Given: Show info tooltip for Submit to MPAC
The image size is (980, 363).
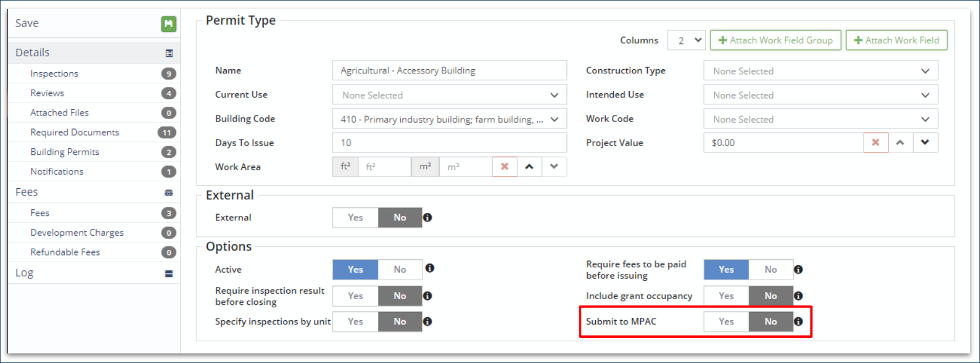Looking at the screenshot, I should [798, 321].
